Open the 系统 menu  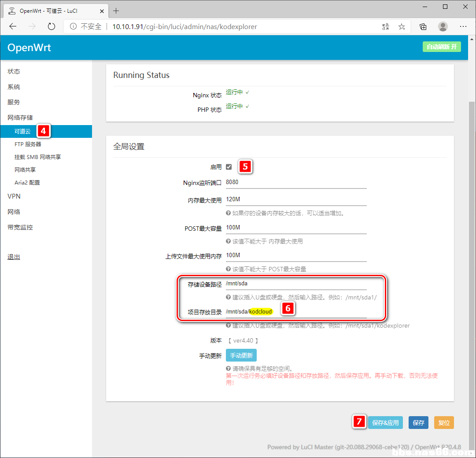point(14,87)
